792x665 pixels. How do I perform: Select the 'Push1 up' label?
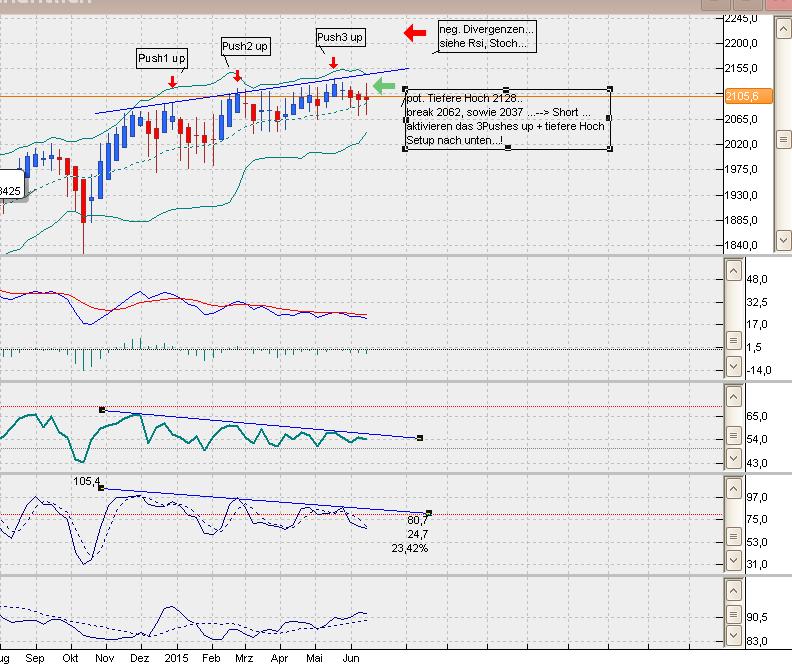tap(162, 59)
